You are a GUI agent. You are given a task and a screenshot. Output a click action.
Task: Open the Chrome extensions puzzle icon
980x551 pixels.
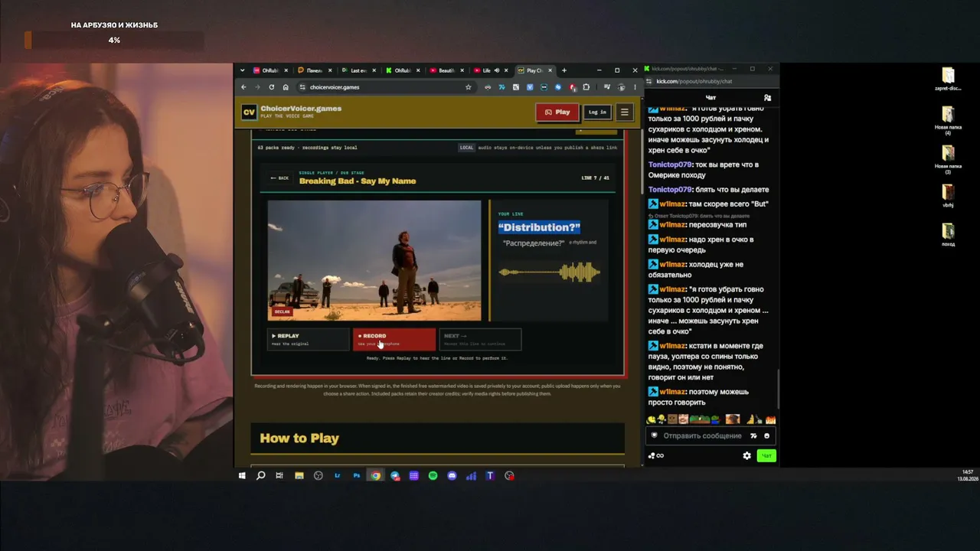(x=586, y=87)
